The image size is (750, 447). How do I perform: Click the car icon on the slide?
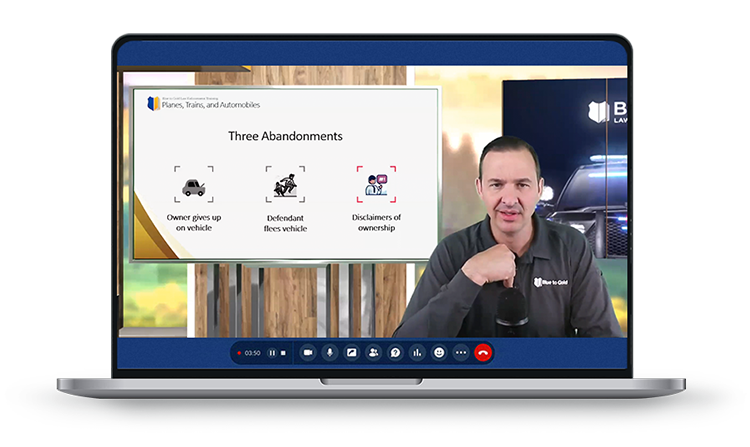pyautogui.click(x=193, y=187)
